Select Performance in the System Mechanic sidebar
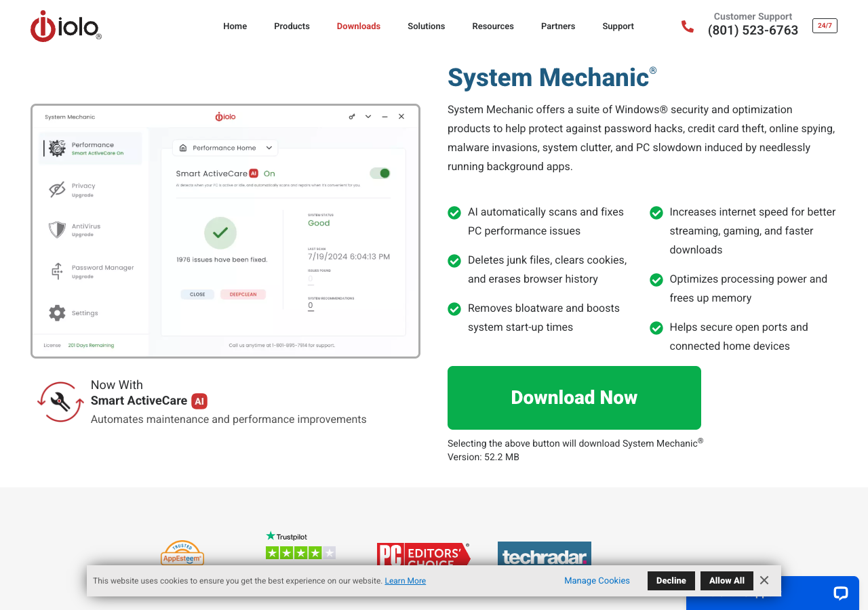This screenshot has height=610, width=868. [x=90, y=148]
